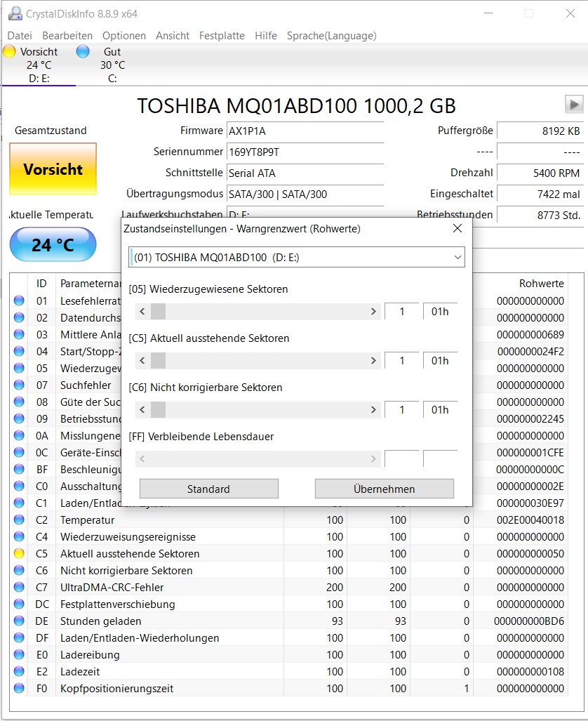The image size is (588, 721).
Task: Select the yellow Vorsicht disk D: E: indicator
Action: (x=9, y=51)
